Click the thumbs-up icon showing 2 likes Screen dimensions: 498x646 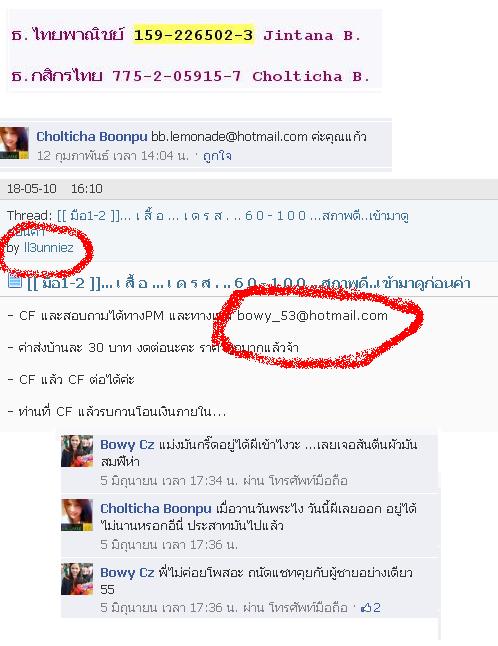coord(366,607)
